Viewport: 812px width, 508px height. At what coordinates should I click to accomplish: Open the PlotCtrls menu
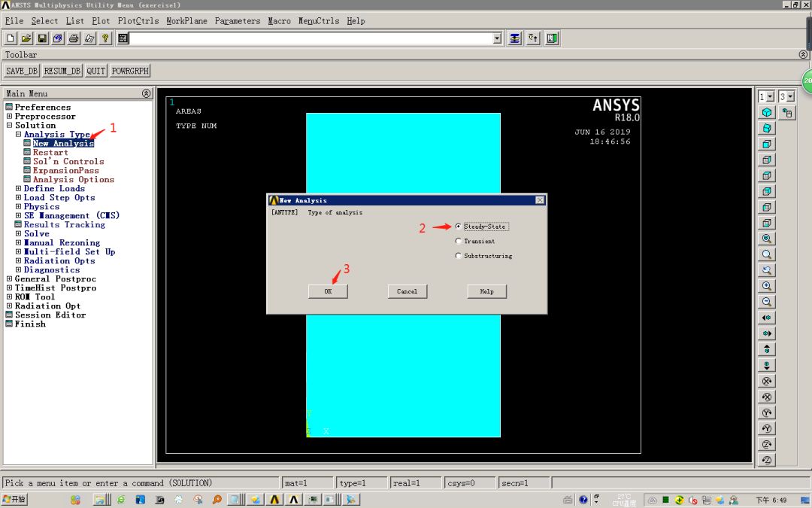click(x=138, y=20)
